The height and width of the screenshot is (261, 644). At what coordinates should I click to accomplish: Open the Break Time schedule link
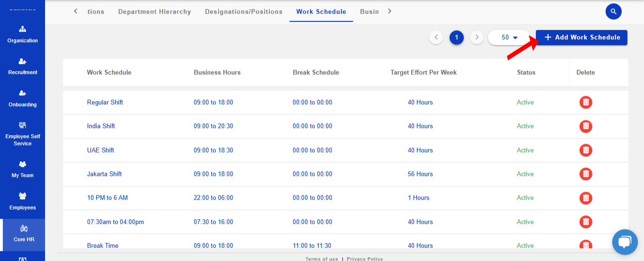coord(102,245)
